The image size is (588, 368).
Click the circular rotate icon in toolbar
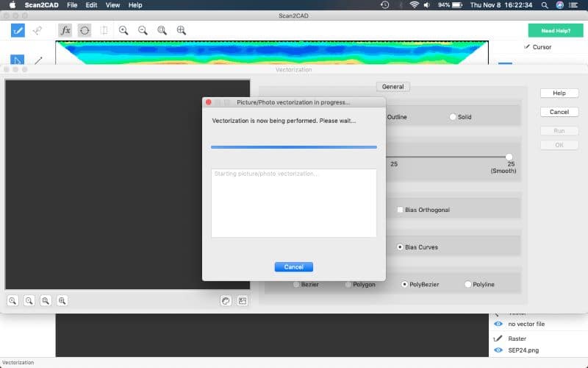[85, 30]
